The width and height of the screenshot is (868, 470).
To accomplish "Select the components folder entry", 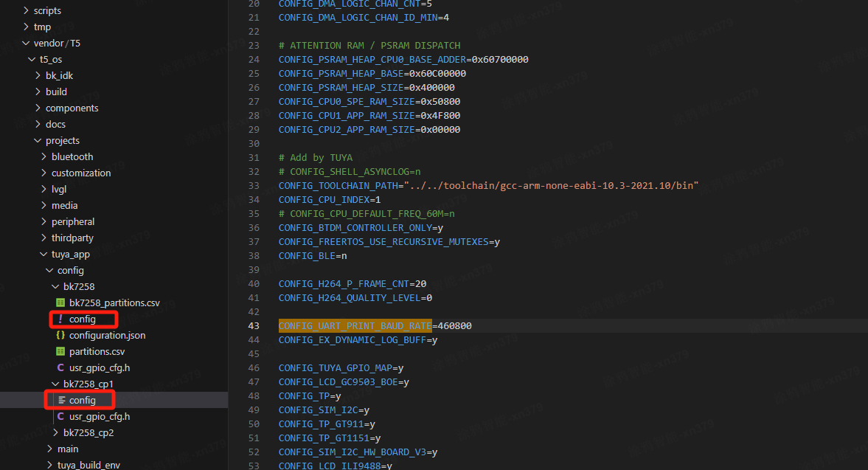I will point(72,108).
